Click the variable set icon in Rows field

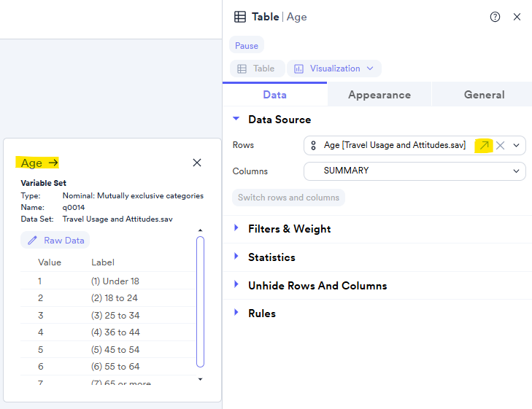pos(314,145)
